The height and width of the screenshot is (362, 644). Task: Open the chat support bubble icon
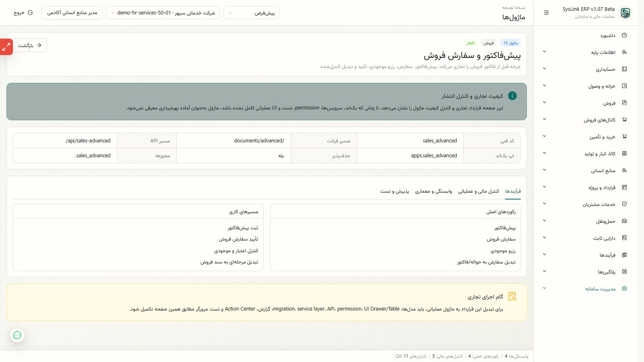(17, 335)
